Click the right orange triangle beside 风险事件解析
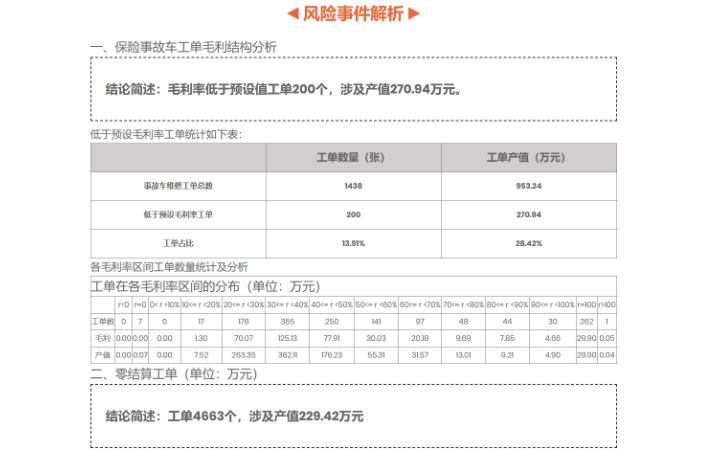 414,13
